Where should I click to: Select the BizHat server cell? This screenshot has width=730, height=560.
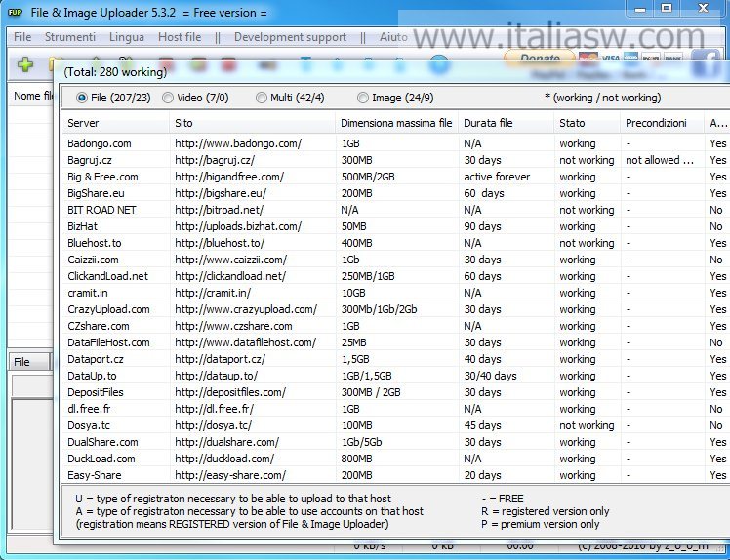[x=82, y=226]
